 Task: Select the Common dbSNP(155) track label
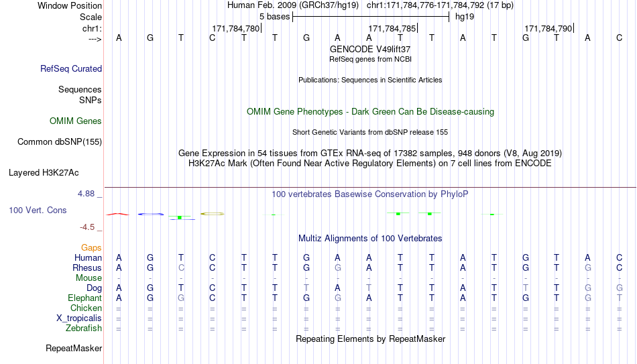[x=59, y=142]
